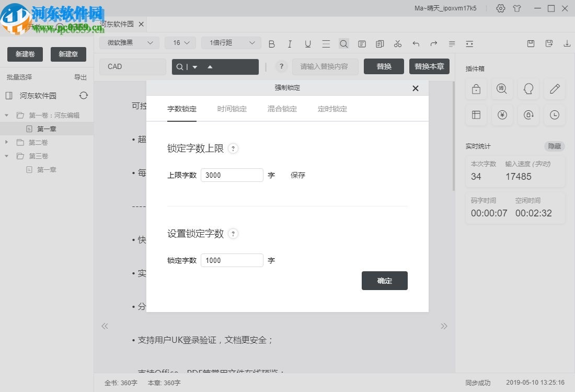Screen dimensions: 575x392
Task: Undo the last edit
Action: (x=416, y=44)
